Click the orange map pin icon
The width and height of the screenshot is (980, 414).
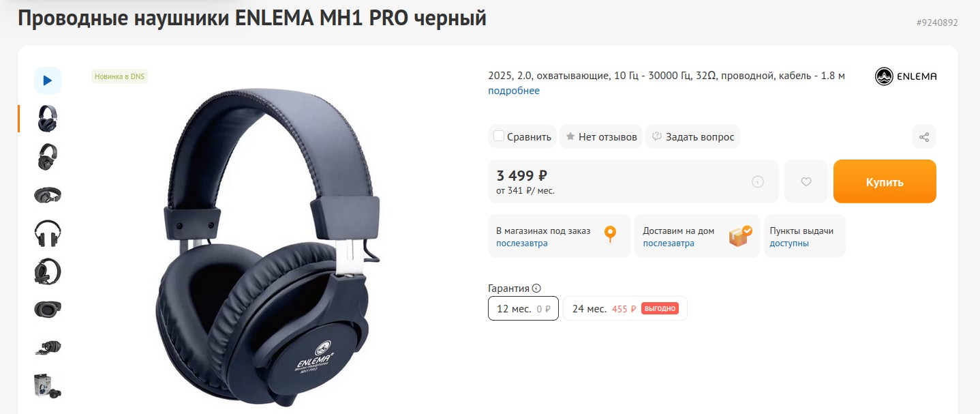[x=611, y=235]
